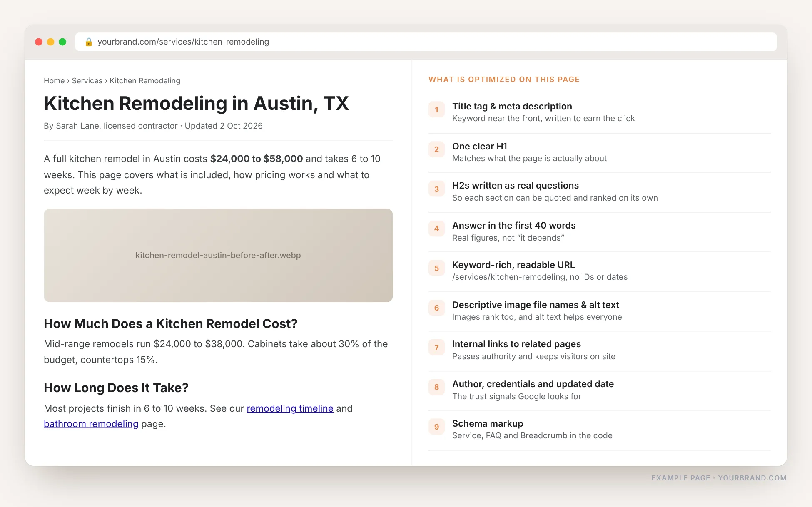Click the Kitchen Remodeling breadcrumb item
This screenshot has height=507, width=812.
(x=145, y=81)
